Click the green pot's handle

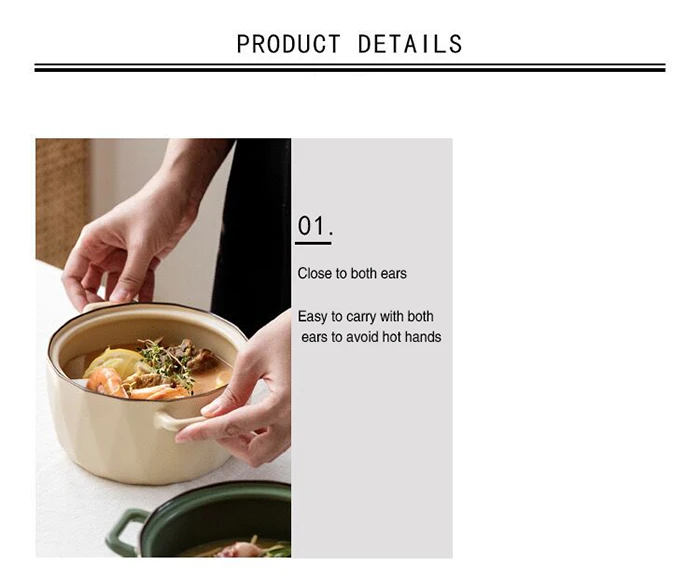[x=125, y=531]
